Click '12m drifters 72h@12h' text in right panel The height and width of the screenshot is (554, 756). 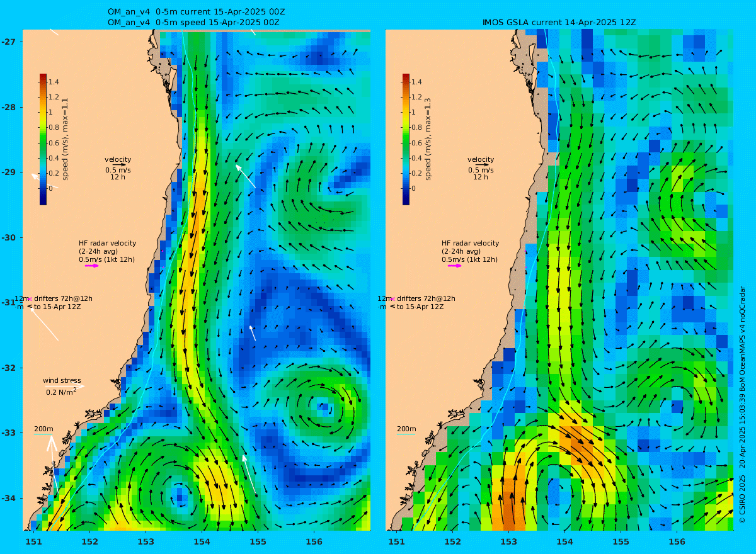coord(416,298)
